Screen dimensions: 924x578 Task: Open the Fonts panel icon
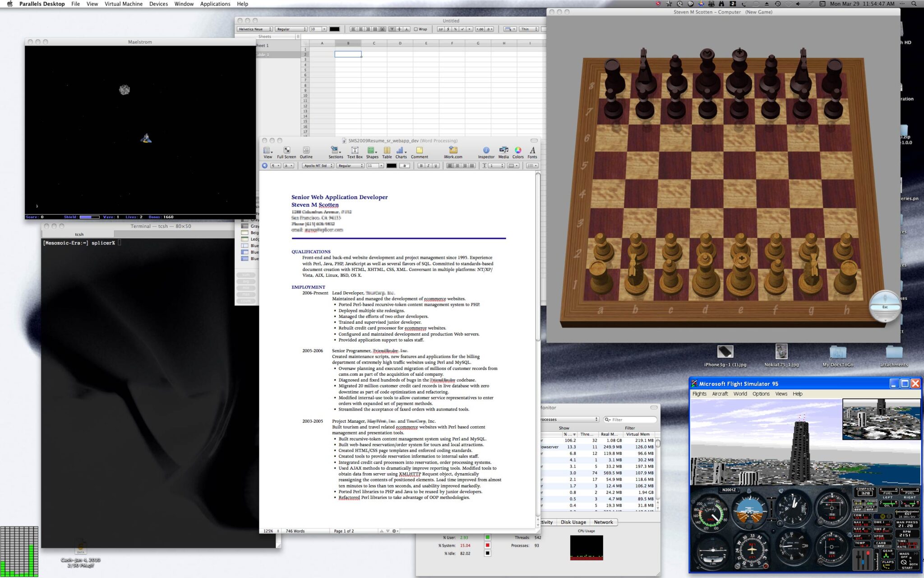click(532, 150)
